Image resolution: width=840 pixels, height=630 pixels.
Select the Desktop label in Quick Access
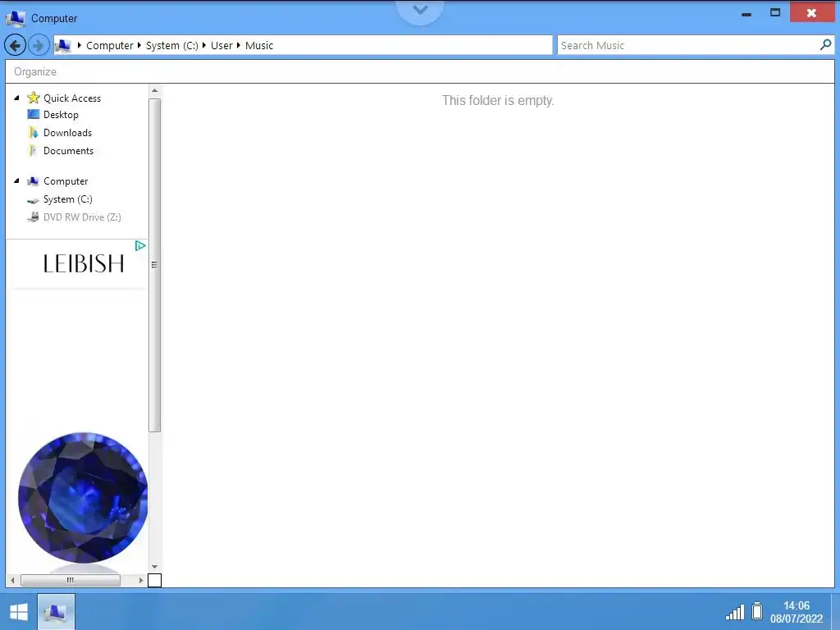click(x=61, y=115)
